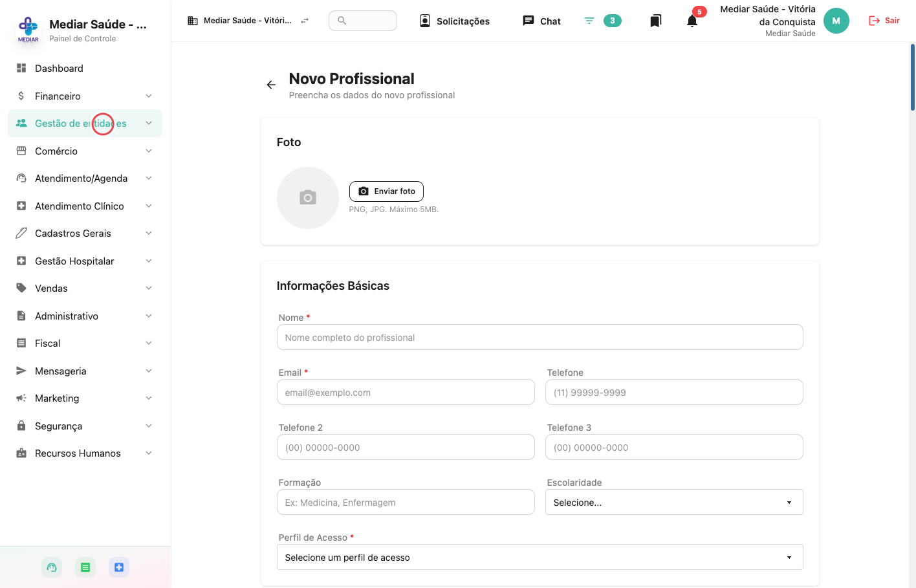Screen dimensions: 916x588
Task: Click the page vertical scrollbar
Action: pos(912,78)
